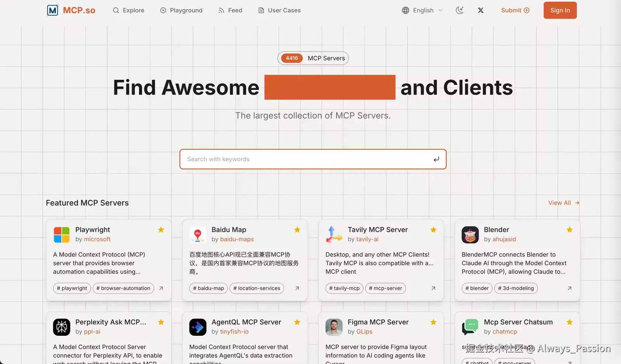
Task: Click the Tavily MCP Server logo icon
Action: click(334, 235)
